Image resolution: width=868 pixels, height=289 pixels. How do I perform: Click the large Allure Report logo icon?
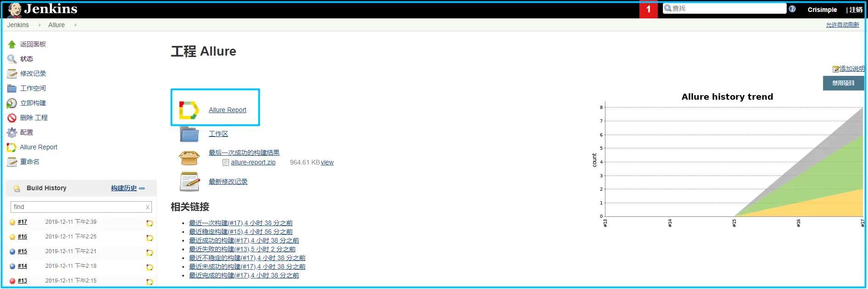189,110
